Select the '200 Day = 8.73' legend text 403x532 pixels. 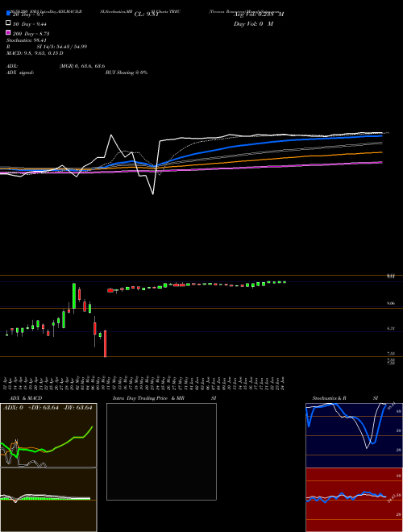click(31, 34)
